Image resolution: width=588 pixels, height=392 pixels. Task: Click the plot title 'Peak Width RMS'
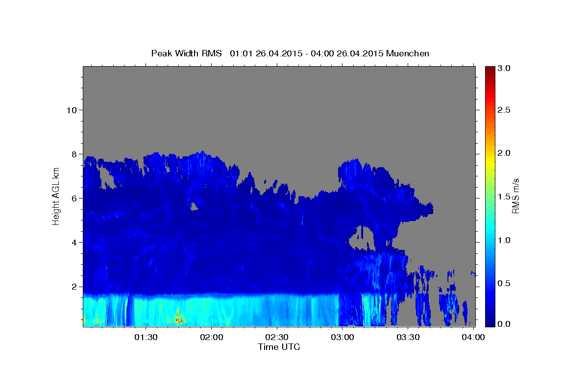186,53
